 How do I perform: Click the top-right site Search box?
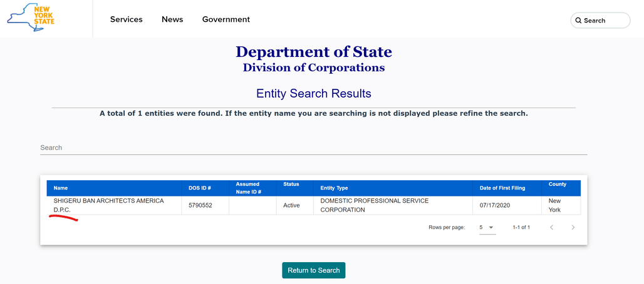click(600, 21)
